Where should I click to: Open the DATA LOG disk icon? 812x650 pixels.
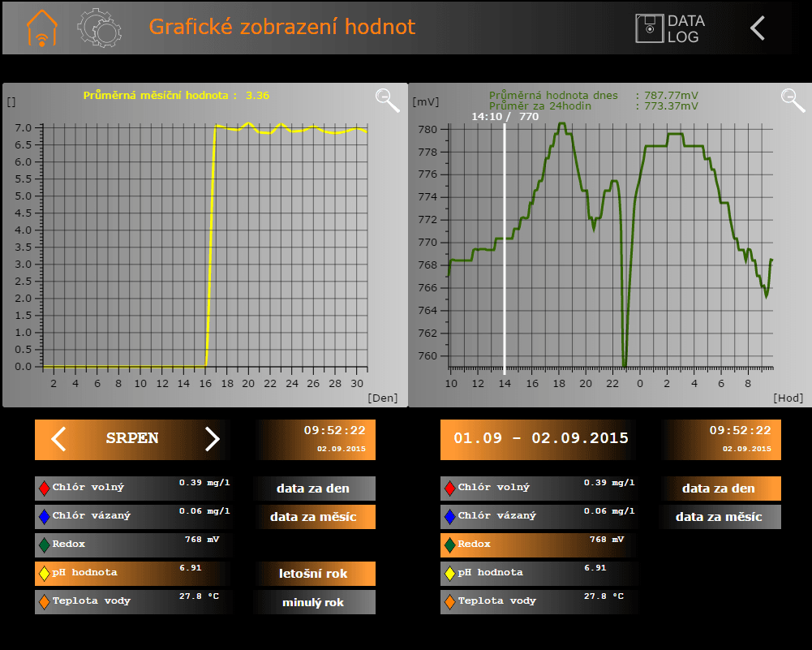coord(650,28)
